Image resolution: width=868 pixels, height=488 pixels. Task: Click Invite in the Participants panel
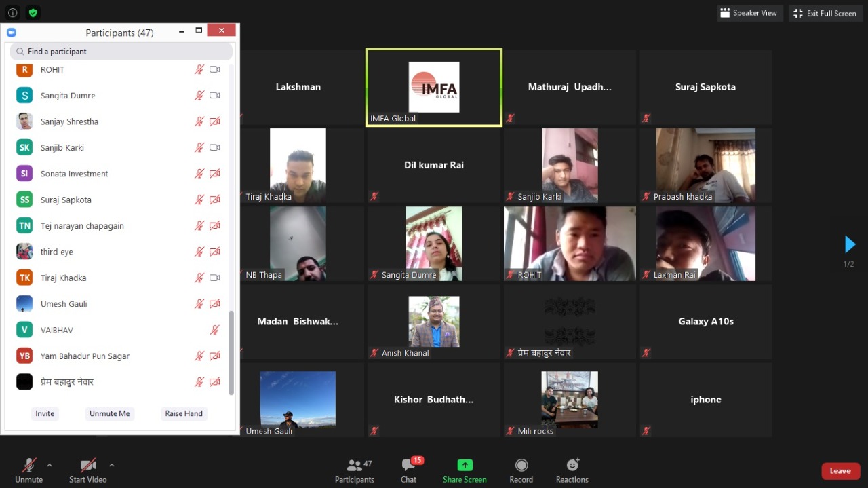pyautogui.click(x=45, y=413)
